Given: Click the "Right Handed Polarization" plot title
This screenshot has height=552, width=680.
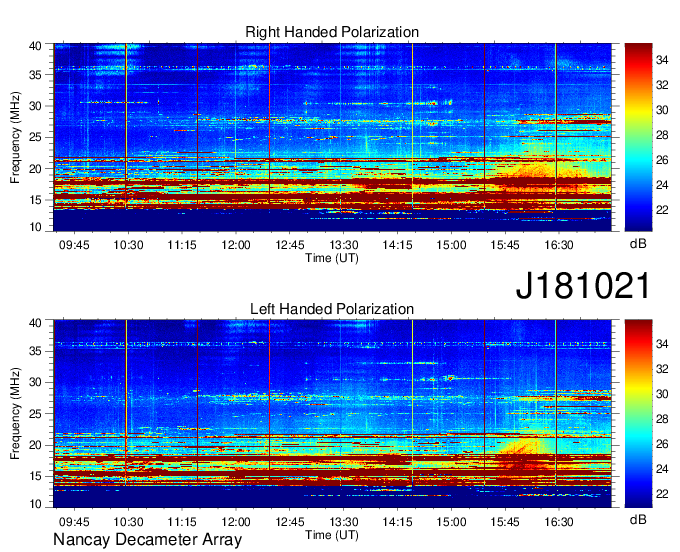Looking at the screenshot, I should coord(332,32).
